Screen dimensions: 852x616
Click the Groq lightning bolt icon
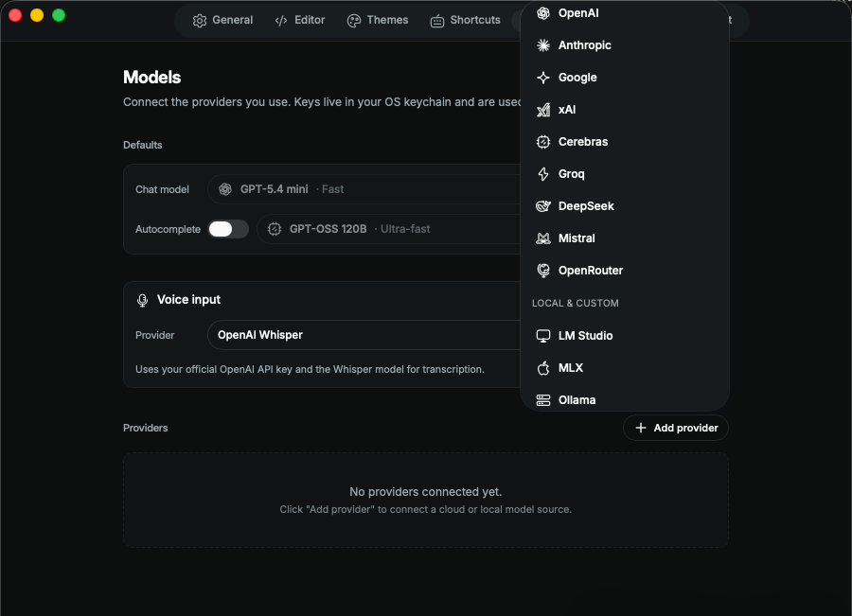point(543,174)
